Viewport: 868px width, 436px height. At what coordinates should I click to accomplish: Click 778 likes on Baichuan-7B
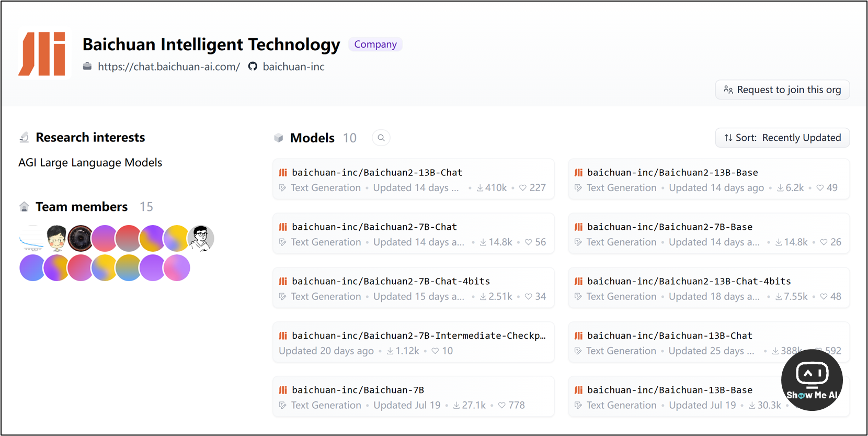point(517,406)
